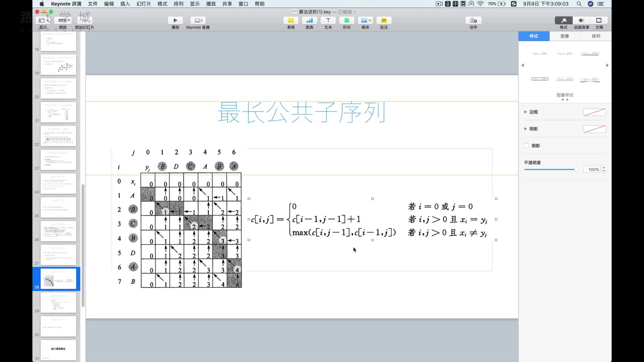Show previous image styles page
This screenshot has width=644, height=362.
(523, 65)
